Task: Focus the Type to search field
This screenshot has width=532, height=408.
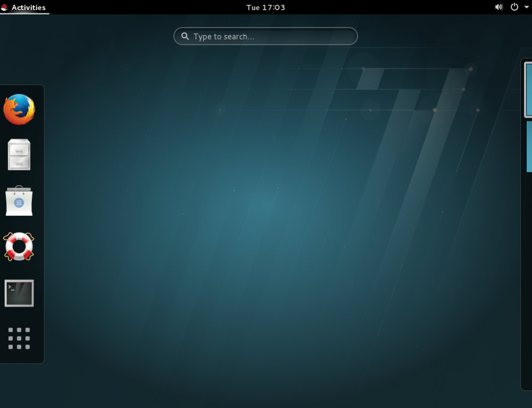Action: tap(271, 37)
